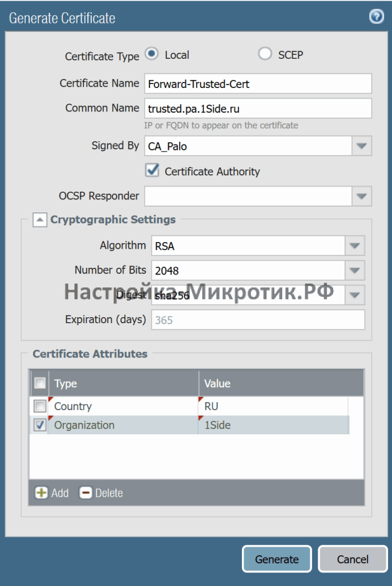Check the Country row checkbox
Image resolution: width=392 pixels, height=586 pixels.
[40, 406]
